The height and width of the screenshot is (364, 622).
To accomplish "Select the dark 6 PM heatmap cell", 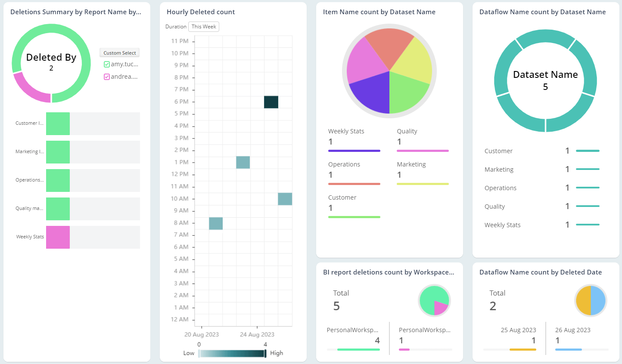I will (x=270, y=101).
